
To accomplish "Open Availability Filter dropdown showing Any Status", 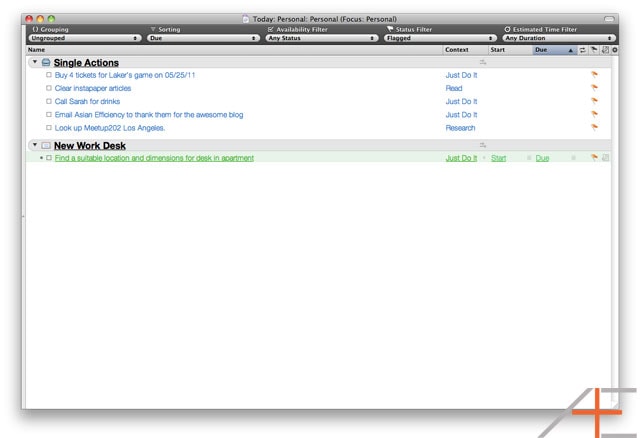I will tap(322, 38).
